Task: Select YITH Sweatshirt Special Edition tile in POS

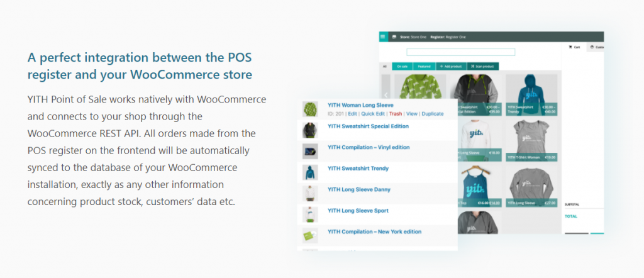Action: 475,95
